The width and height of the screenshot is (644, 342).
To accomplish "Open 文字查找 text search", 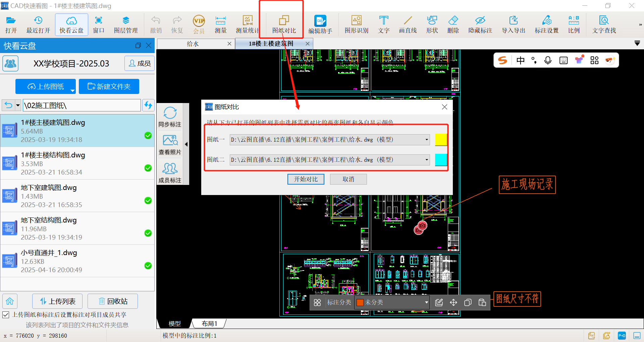I will pos(604,24).
